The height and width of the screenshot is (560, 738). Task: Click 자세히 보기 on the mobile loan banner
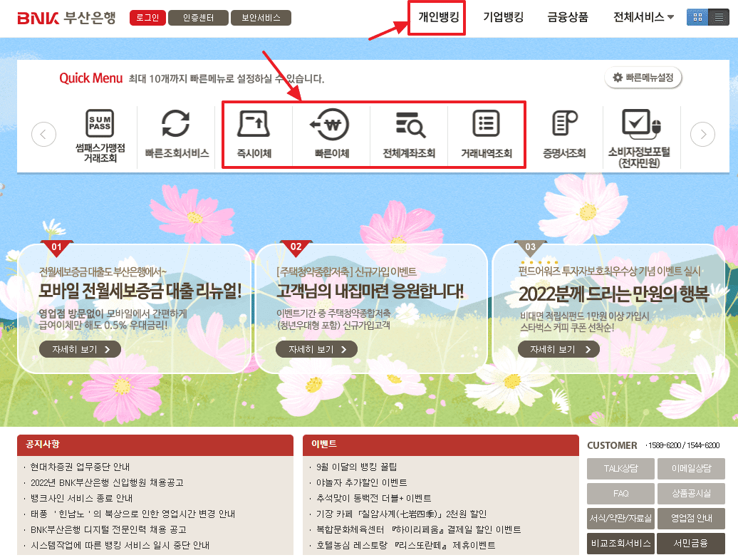(80, 349)
